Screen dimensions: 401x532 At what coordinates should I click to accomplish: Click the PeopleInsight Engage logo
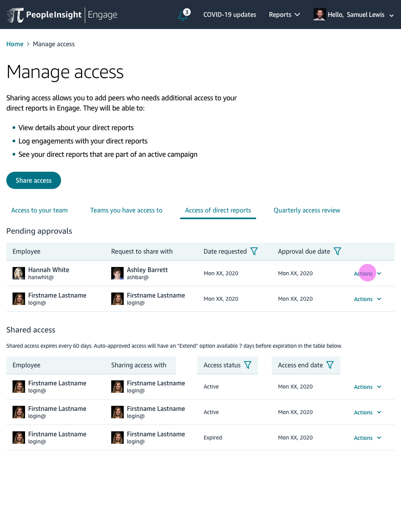click(x=62, y=15)
